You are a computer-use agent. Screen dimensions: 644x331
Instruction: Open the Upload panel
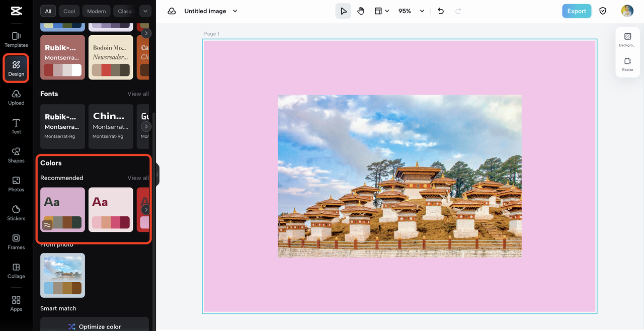(16, 98)
